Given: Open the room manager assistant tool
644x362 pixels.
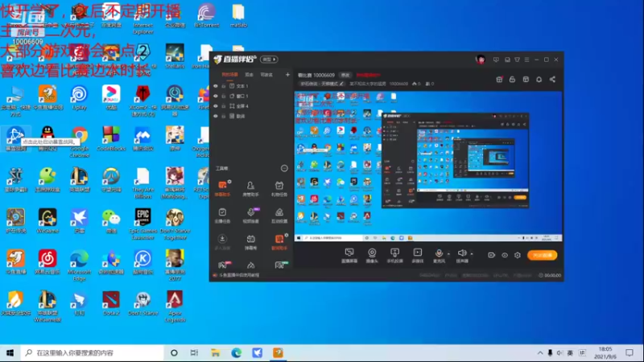Looking at the screenshot, I should point(250,189).
